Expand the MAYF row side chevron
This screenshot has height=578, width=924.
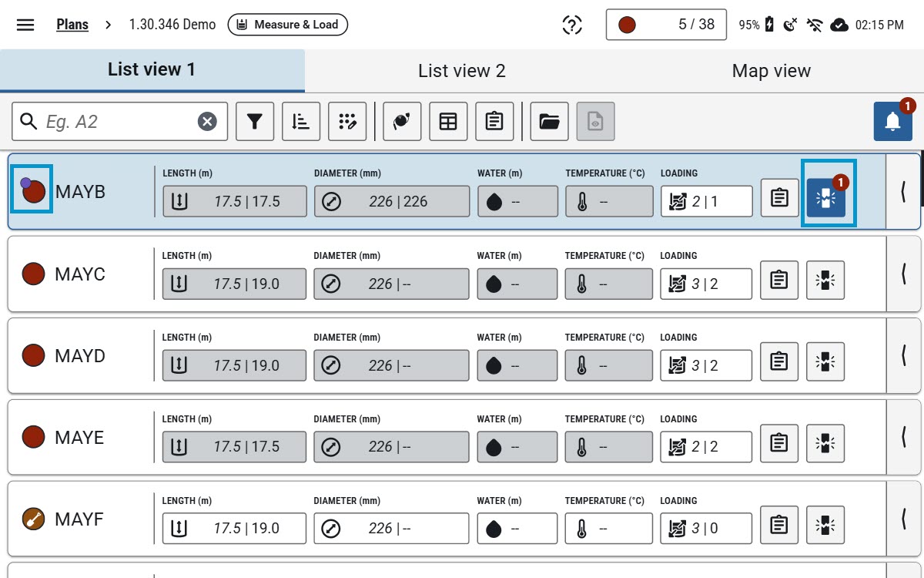click(903, 519)
